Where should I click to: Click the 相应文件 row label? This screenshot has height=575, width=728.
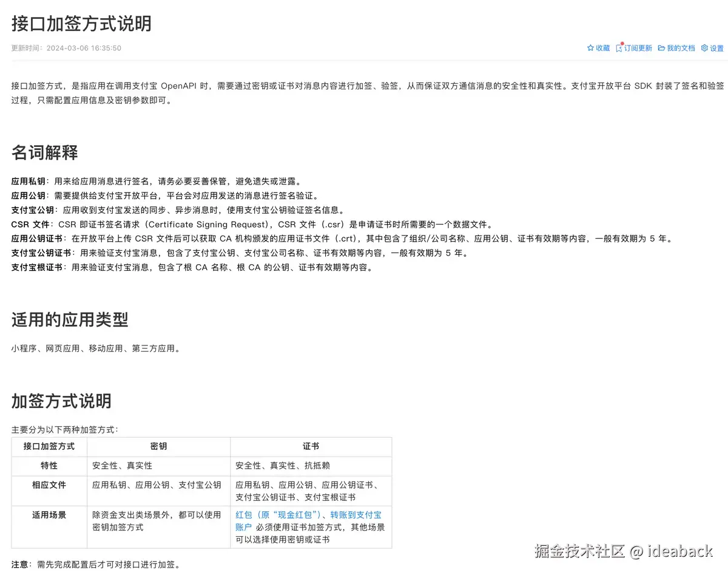(x=49, y=485)
